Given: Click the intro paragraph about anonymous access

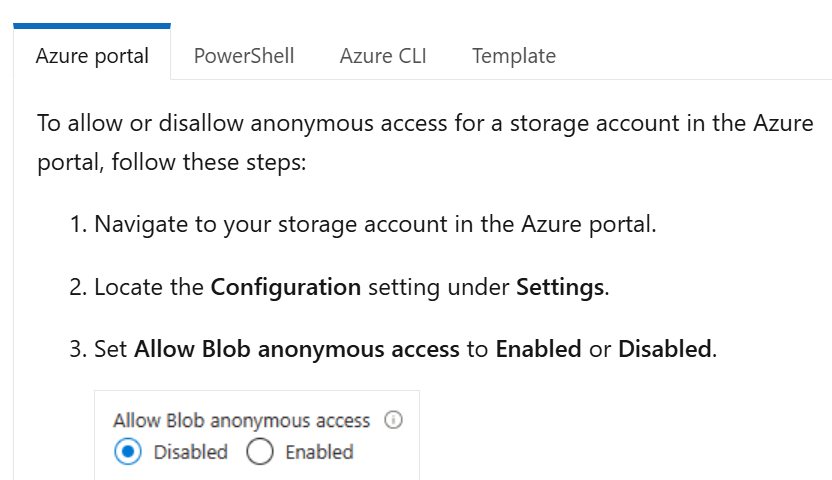Looking at the screenshot, I should tap(425, 142).
